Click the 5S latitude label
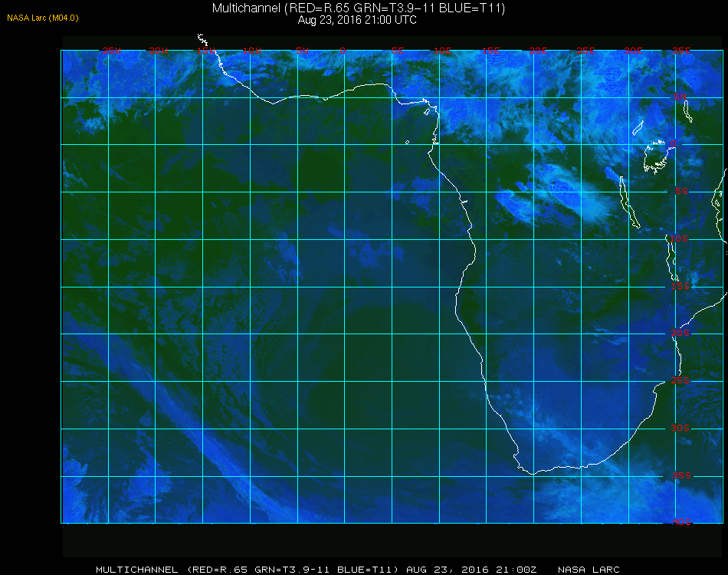The image size is (728, 575). 681,192
